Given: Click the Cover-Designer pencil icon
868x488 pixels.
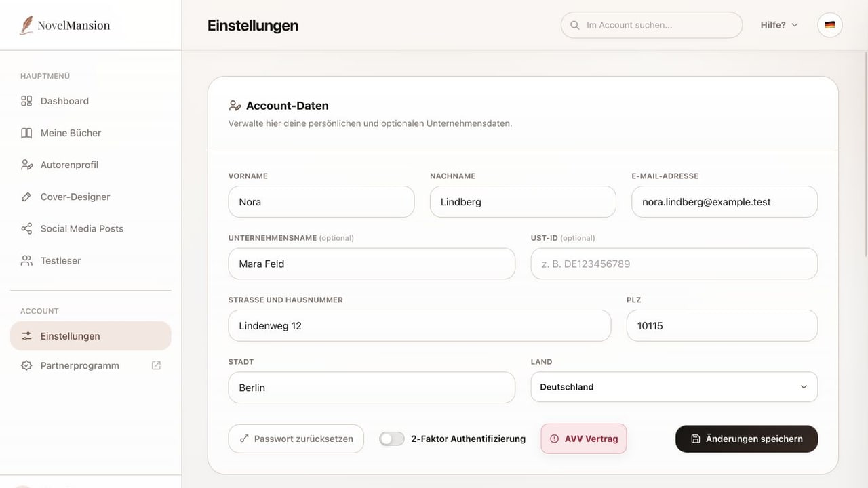Looking at the screenshot, I should [26, 197].
